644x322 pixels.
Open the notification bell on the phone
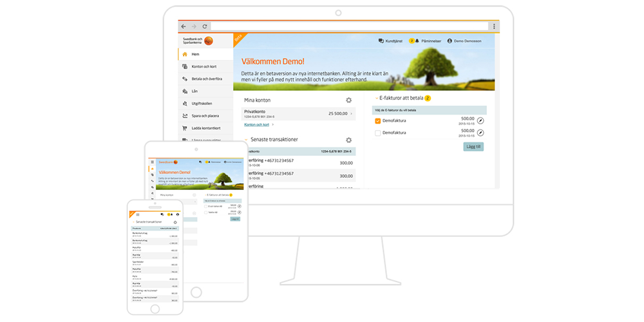(172, 214)
